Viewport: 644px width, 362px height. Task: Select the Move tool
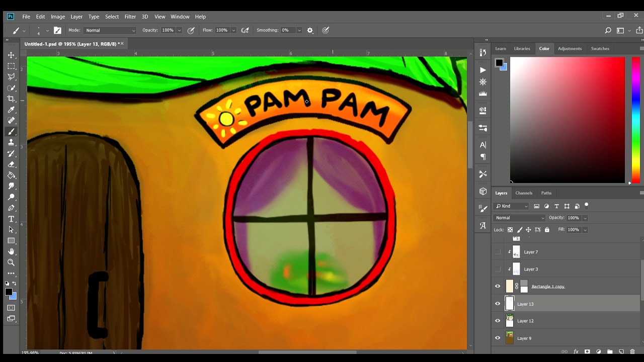(11, 55)
